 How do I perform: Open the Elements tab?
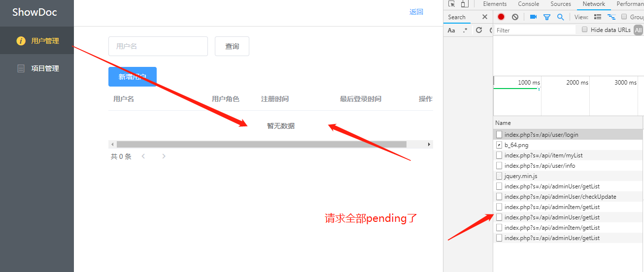tap(495, 4)
